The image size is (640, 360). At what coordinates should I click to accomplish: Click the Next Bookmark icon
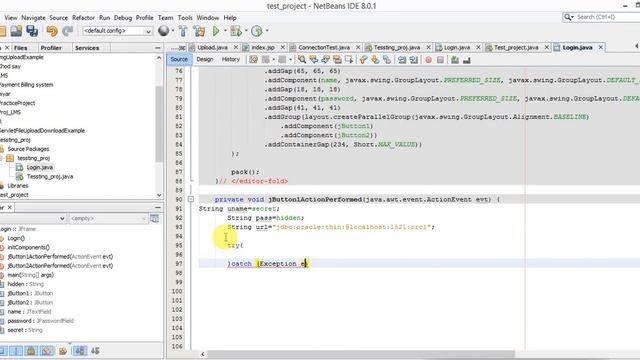[x=375, y=60]
